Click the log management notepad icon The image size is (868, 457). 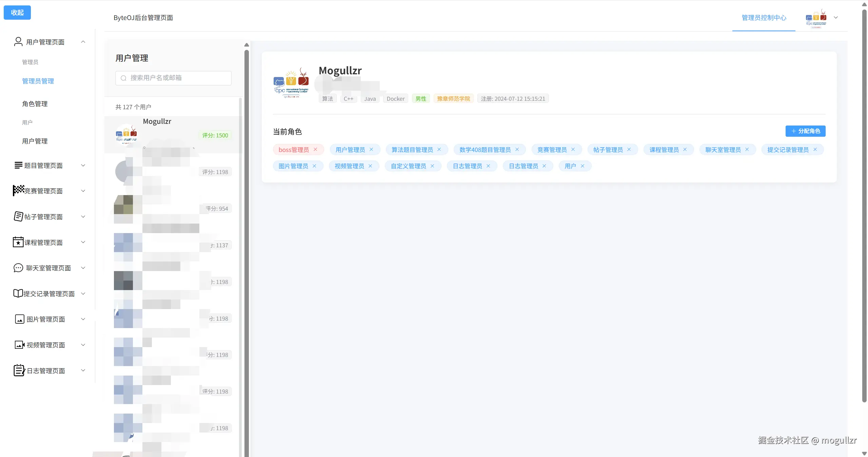(x=19, y=370)
